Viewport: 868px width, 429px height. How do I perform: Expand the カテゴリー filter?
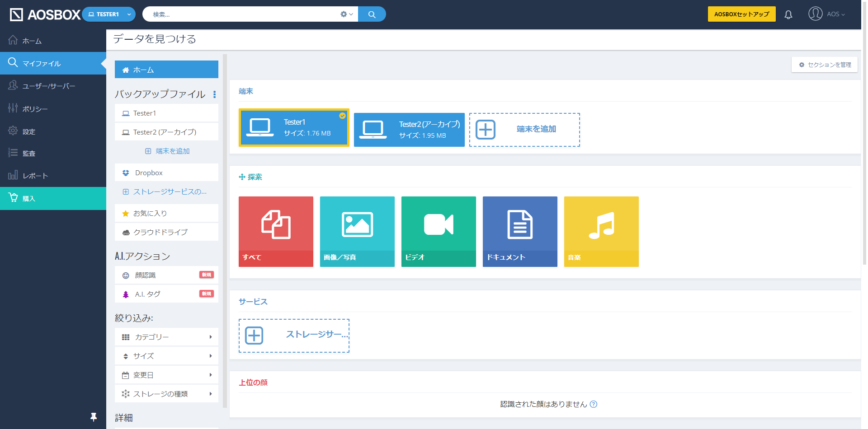click(166, 337)
